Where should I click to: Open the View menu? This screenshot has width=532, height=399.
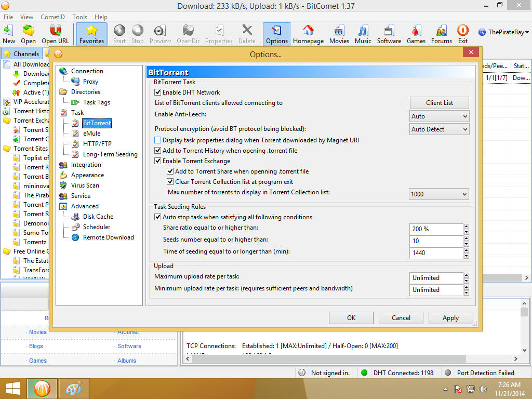[26, 17]
